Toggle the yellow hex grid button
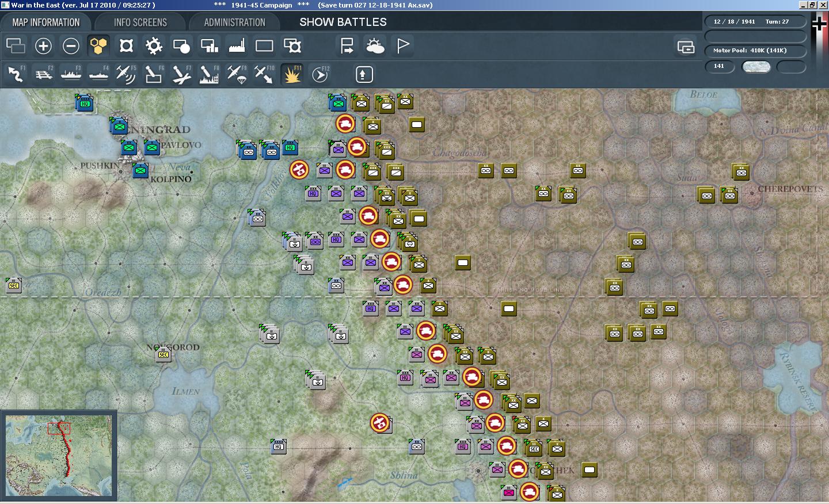Image resolution: width=829 pixels, height=504 pixels. 98,45
